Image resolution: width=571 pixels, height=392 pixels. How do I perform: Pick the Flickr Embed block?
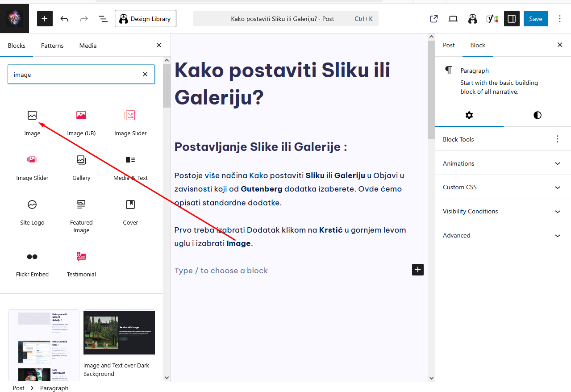pos(32,257)
